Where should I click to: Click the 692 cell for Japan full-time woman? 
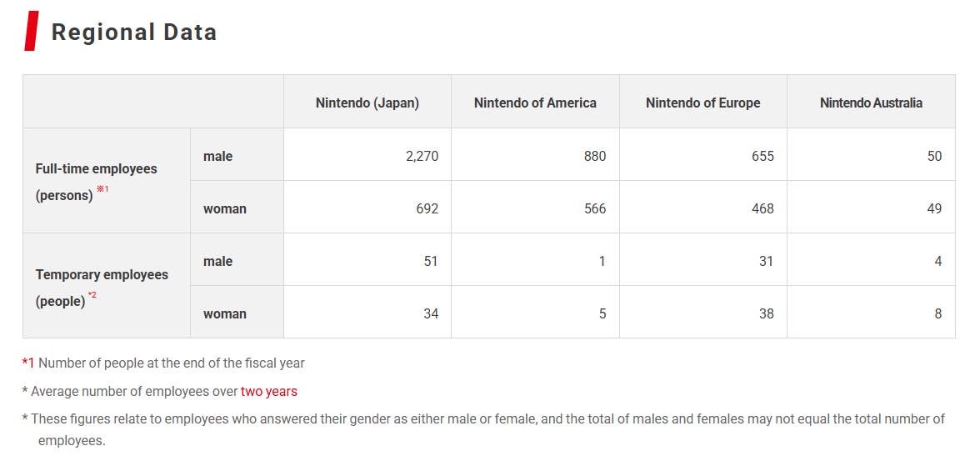(x=367, y=208)
